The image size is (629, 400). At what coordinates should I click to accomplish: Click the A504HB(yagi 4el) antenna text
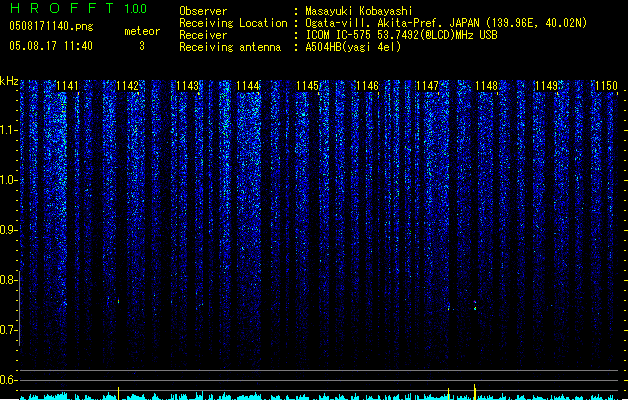pos(353,47)
